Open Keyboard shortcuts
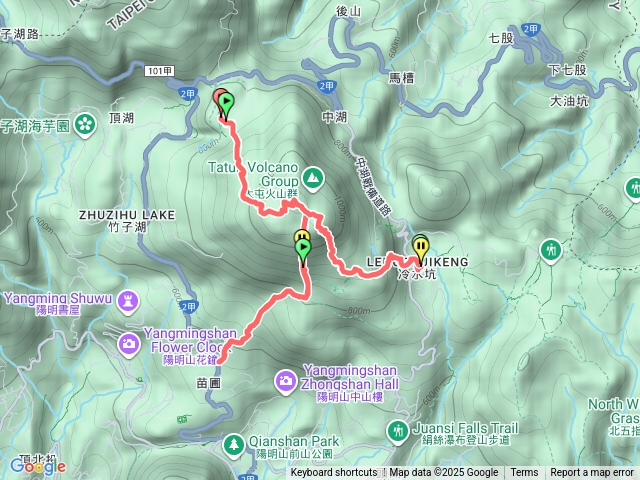Viewport: 640px width, 480px height. click(333, 473)
